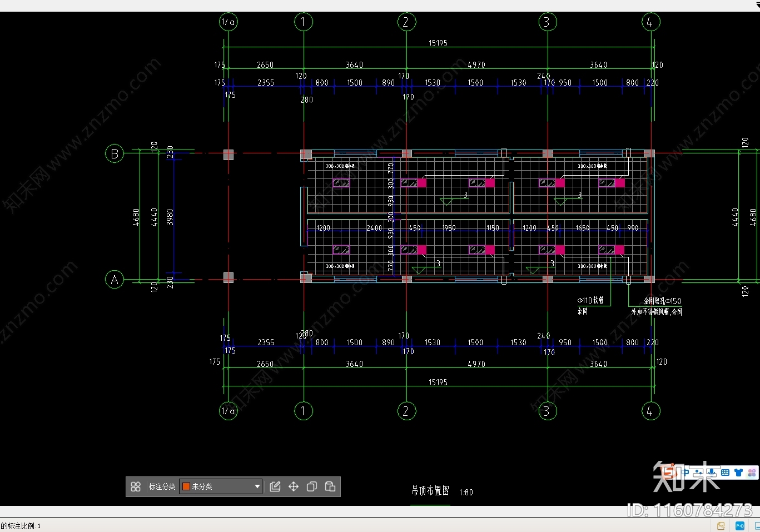Click the 标注比例:1 status bar text
This screenshot has height=532, width=760.
click(24, 526)
